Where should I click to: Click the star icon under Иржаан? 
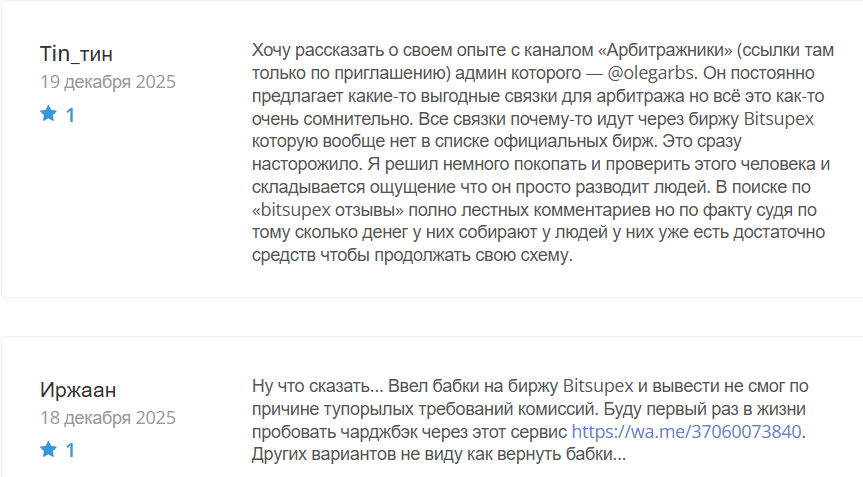coord(48,450)
